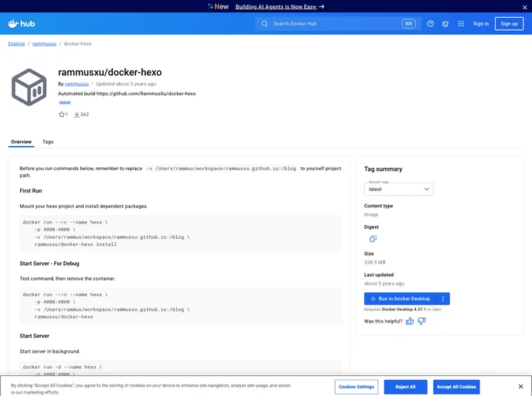Click the search magnifier icon
532x396 pixels.
(x=264, y=24)
